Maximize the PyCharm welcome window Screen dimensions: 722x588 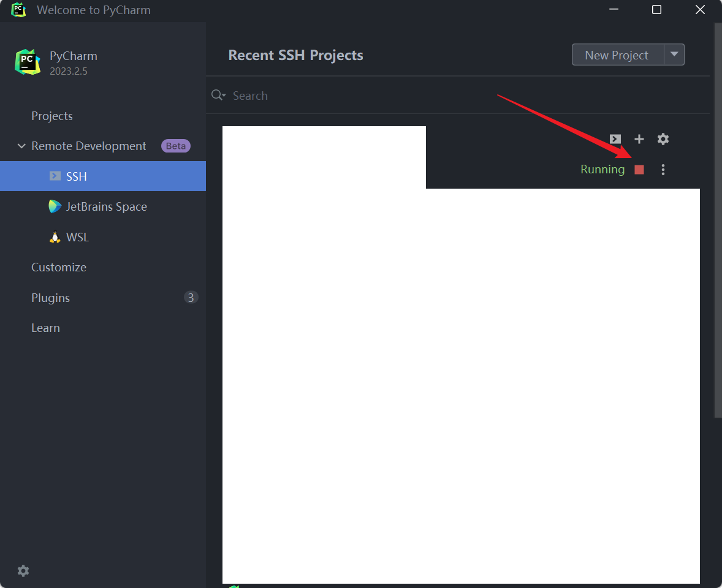coord(656,10)
